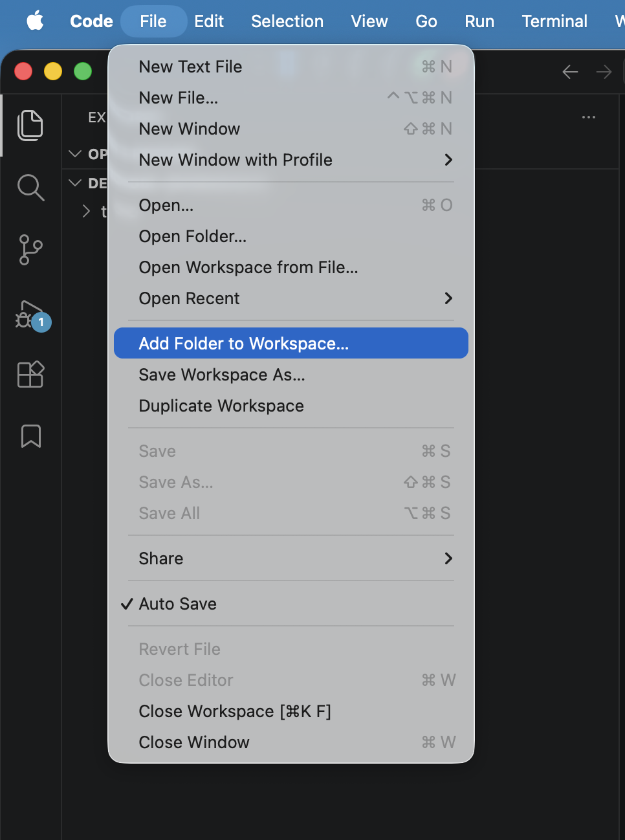The height and width of the screenshot is (840, 625).
Task: Open Explorer more actions ellipsis
Action: 589,117
